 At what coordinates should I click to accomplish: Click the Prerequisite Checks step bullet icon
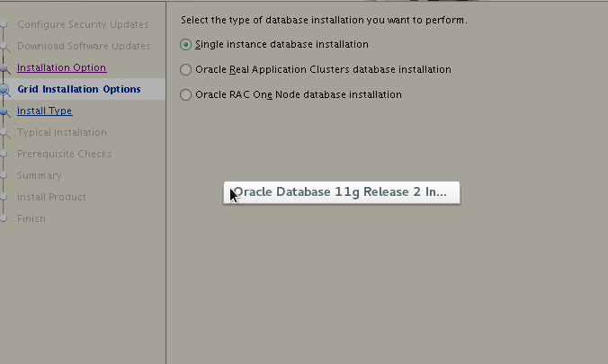click(4, 154)
